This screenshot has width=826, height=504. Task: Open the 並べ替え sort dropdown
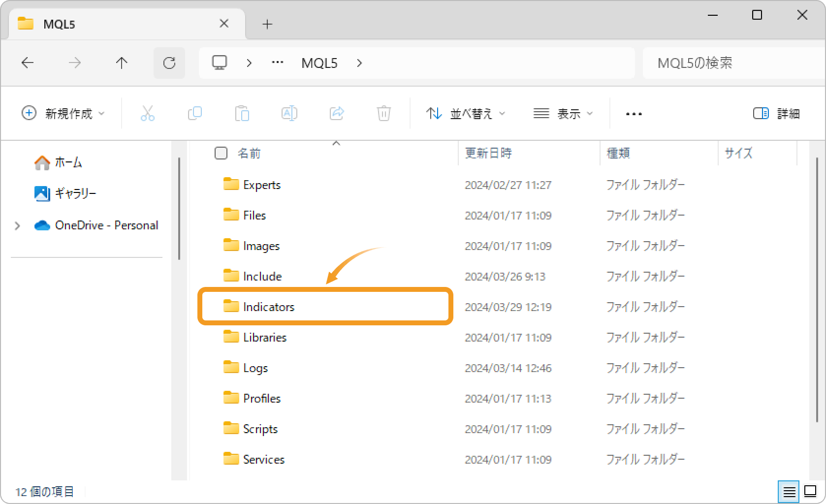pyautogui.click(x=466, y=114)
